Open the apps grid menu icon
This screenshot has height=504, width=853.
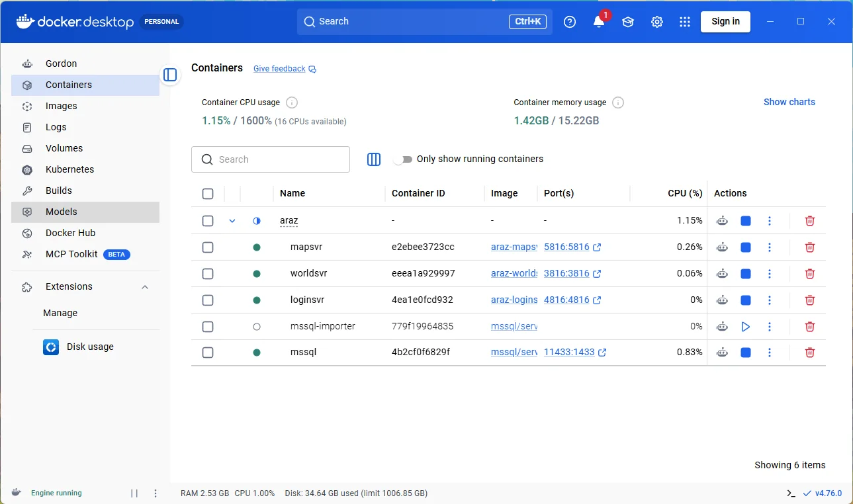tap(685, 22)
